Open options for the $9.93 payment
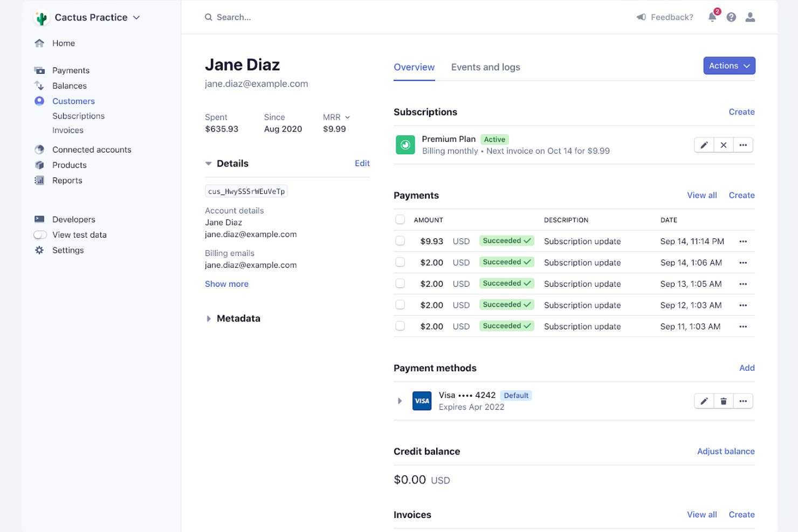The width and height of the screenshot is (798, 532). (x=743, y=241)
